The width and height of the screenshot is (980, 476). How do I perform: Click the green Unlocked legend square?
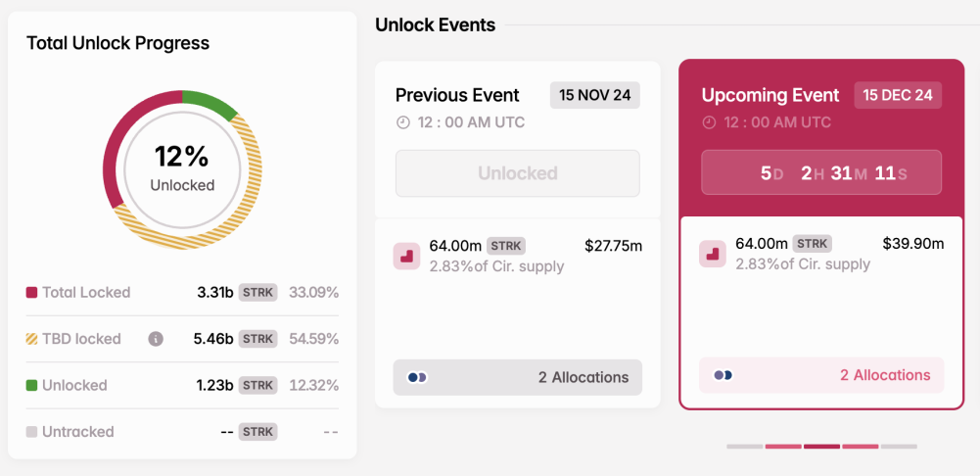tap(32, 385)
